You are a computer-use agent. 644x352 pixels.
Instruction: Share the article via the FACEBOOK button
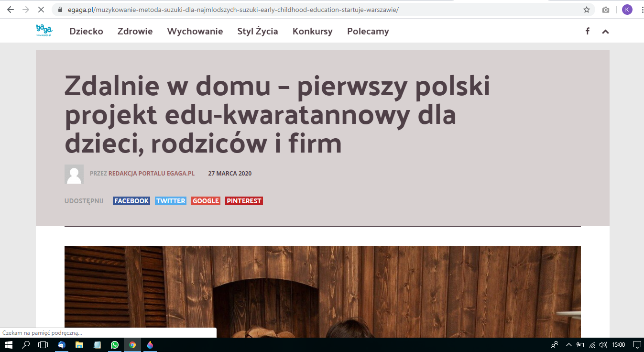(131, 201)
